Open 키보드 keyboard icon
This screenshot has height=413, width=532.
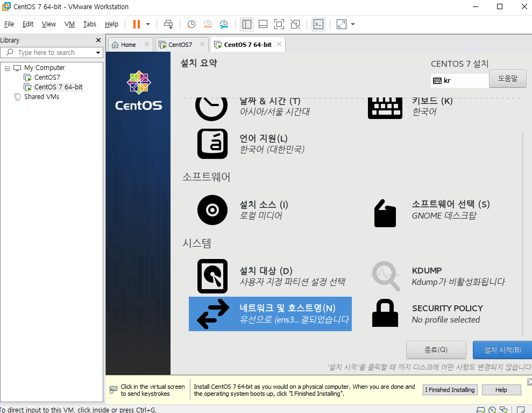pyautogui.click(x=385, y=108)
